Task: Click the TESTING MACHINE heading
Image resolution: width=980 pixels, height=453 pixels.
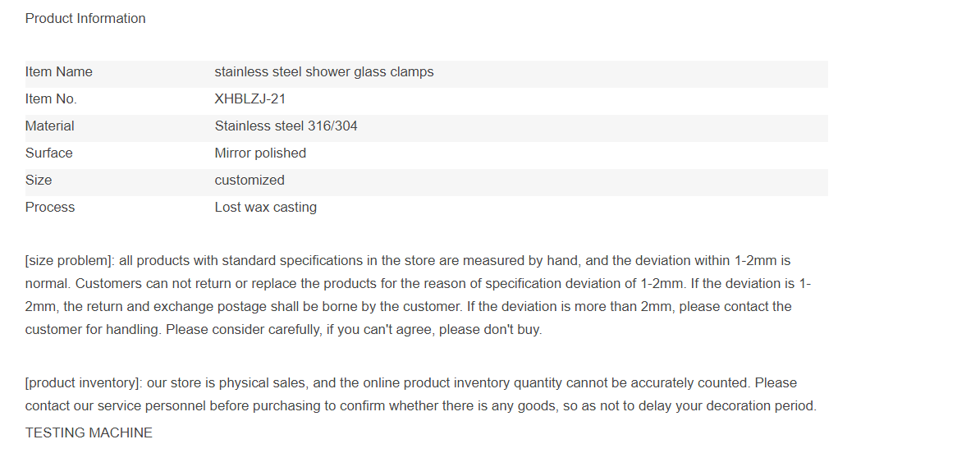Action: coord(89,433)
